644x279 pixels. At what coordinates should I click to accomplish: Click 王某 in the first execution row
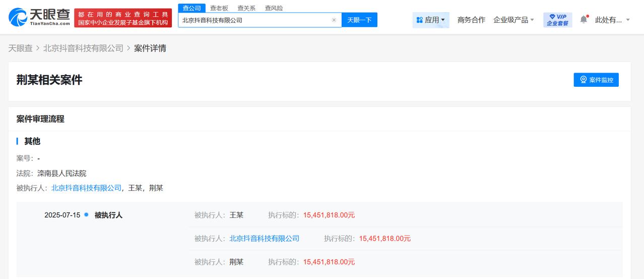click(x=236, y=215)
